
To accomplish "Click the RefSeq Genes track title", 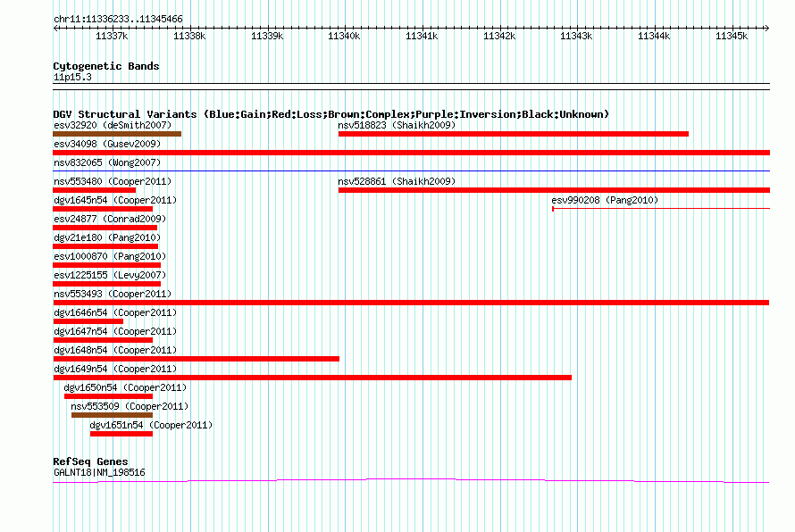I will click(90, 461).
